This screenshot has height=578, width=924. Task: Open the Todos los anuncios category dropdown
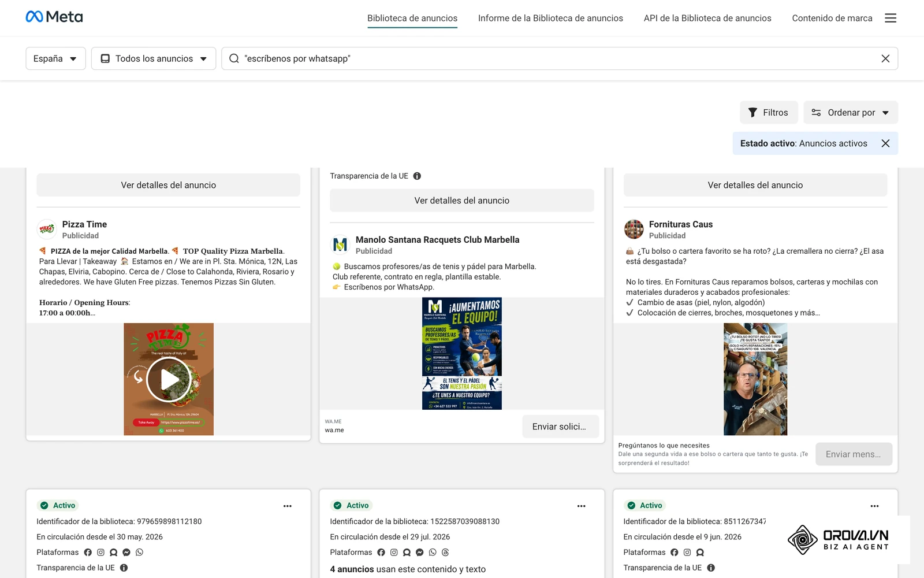click(154, 58)
